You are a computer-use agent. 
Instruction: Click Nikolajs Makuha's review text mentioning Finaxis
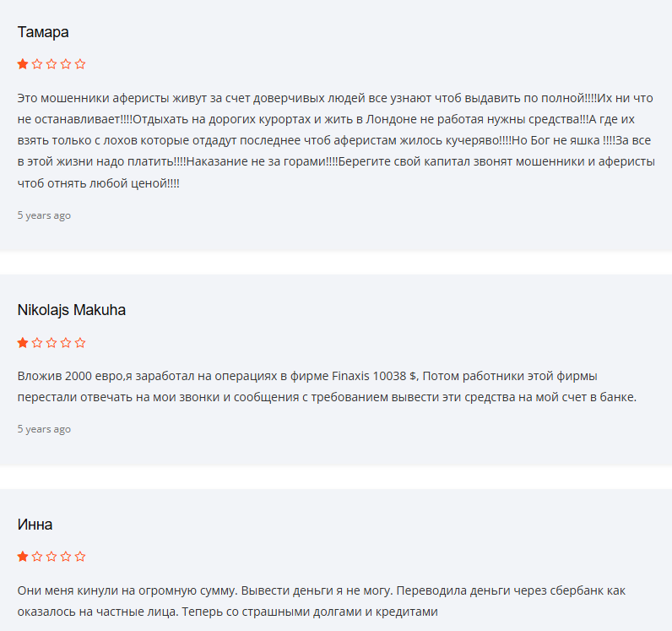[x=327, y=387]
